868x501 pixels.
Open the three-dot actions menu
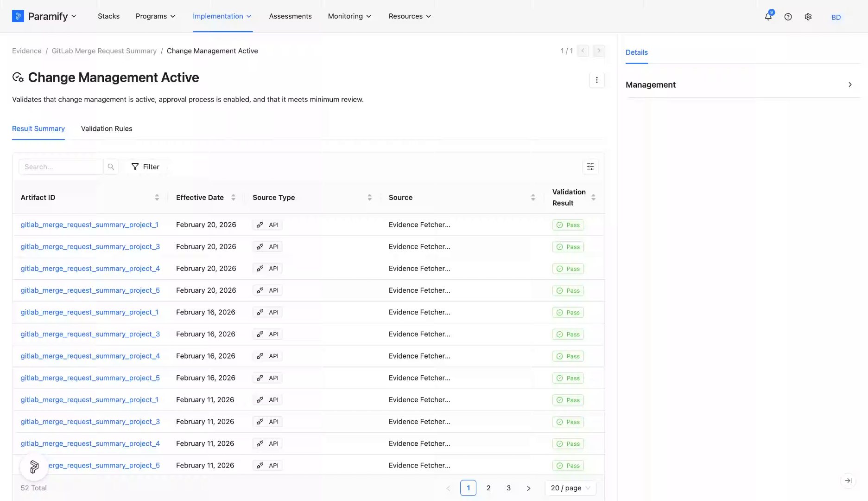pyautogui.click(x=597, y=80)
